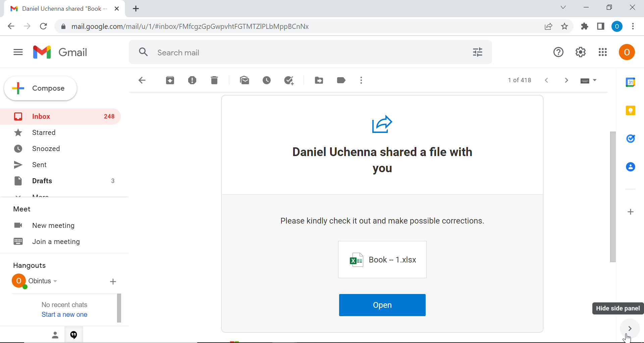This screenshot has width=644, height=343.
Task: Open Google Keep in the side panel
Action: point(631,110)
